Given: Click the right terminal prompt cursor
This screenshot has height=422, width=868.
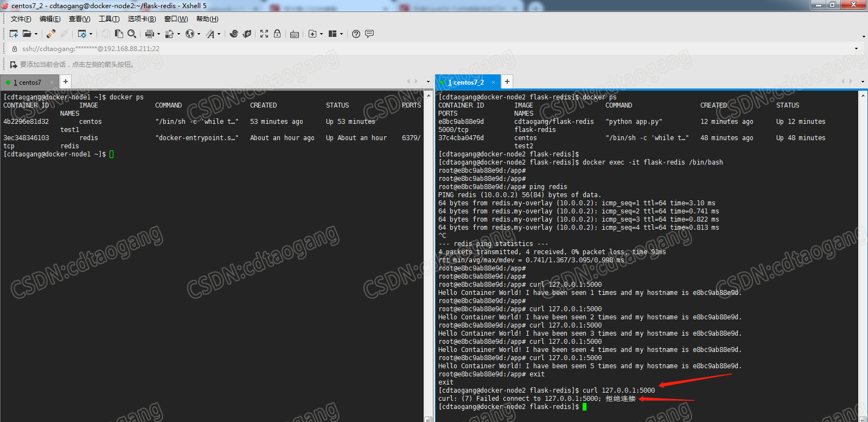Looking at the screenshot, I should tap(584, 407).
